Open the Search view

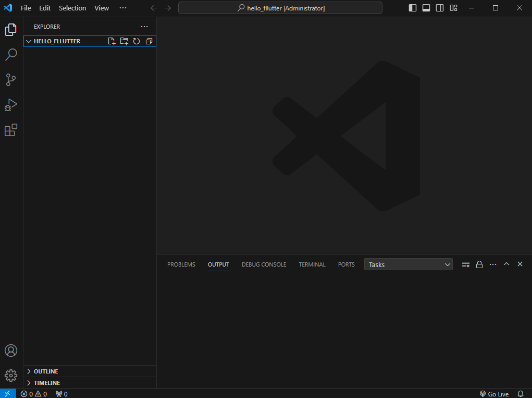pyautogui.click(x=11, y=55)
